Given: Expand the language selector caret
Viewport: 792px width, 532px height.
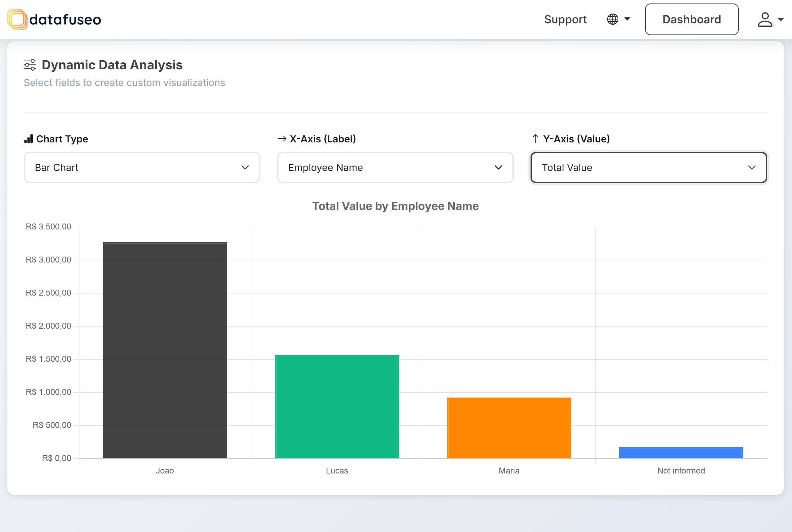Looking at the screenshot, I should pyautogui.click(x=627, y=19).
